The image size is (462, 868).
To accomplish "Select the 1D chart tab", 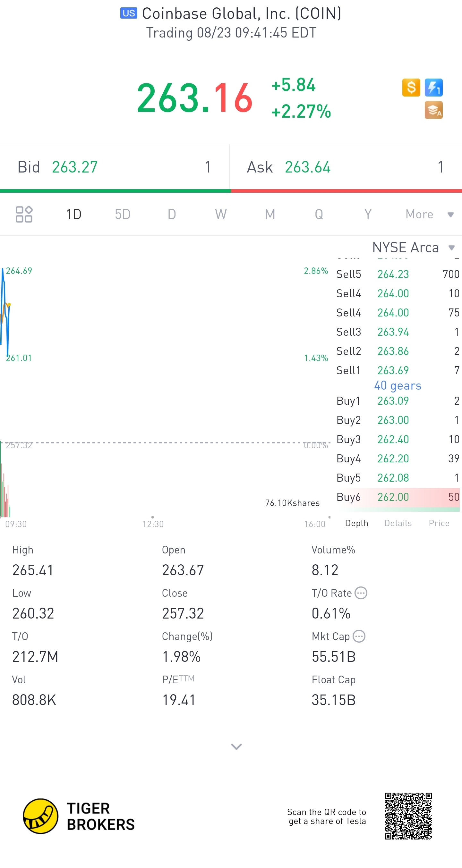I will tap(73, 214).
